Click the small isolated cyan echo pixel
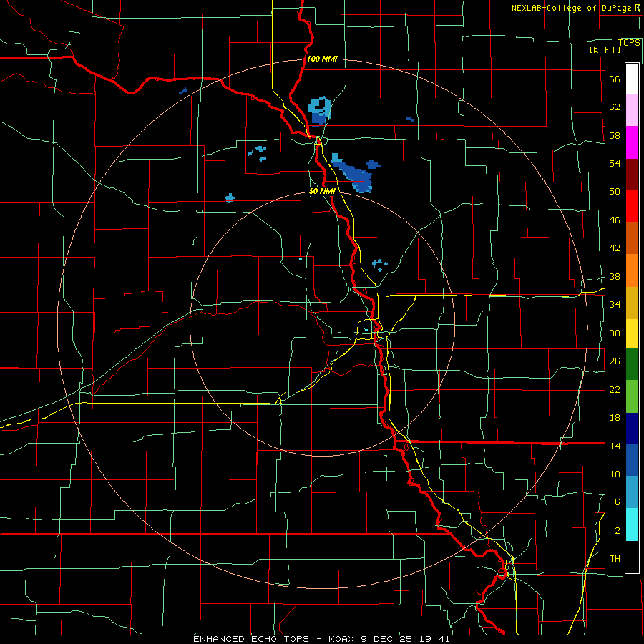Screen dimensions: 644x644 tap(301, 259)
